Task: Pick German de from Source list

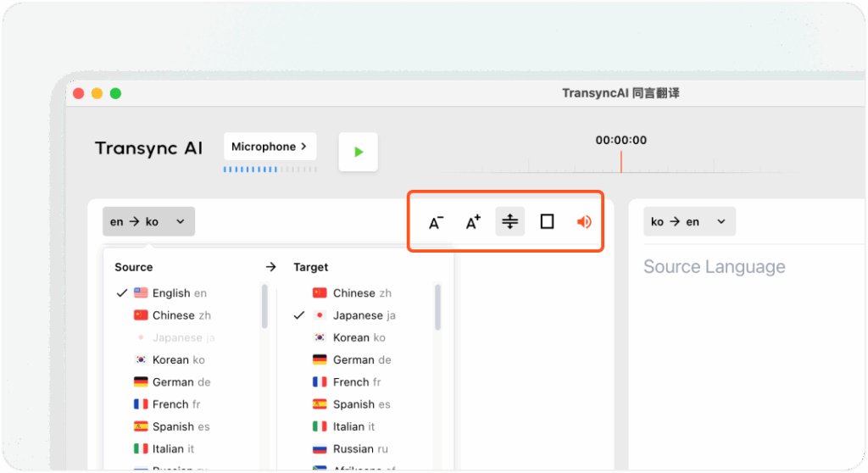Action: coord(181,382)
